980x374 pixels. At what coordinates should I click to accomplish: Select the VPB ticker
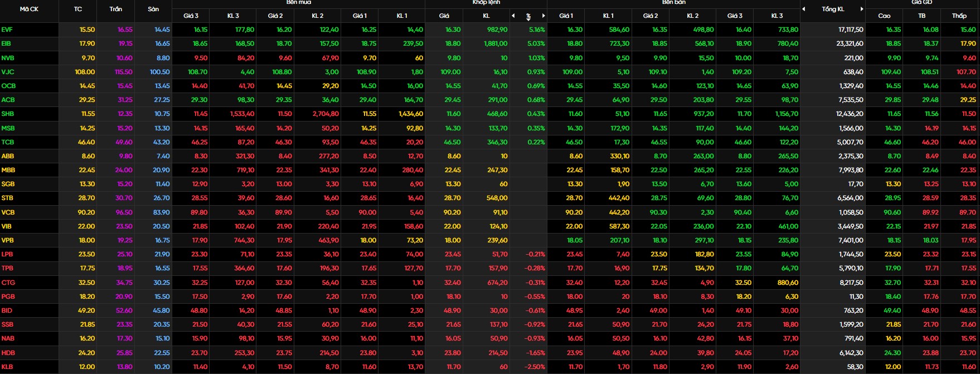8,240
